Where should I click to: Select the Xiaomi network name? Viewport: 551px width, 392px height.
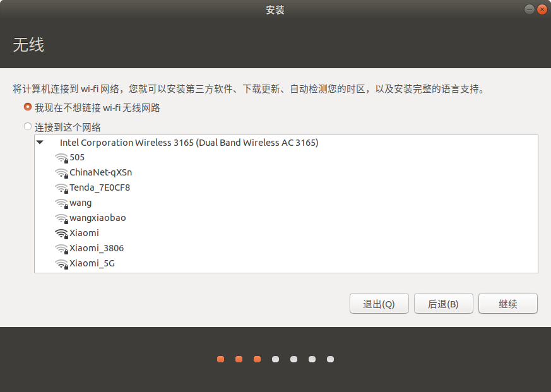pos(85,233)
